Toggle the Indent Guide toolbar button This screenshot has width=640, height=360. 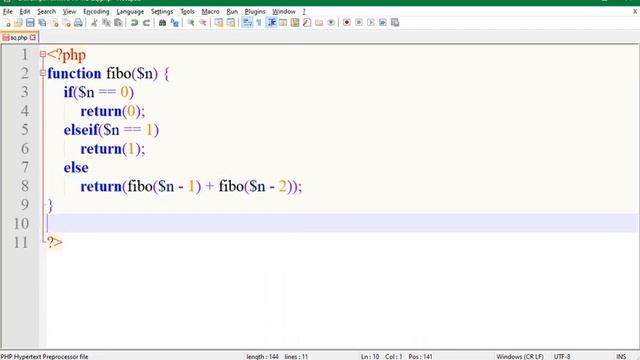pos(271,23)
